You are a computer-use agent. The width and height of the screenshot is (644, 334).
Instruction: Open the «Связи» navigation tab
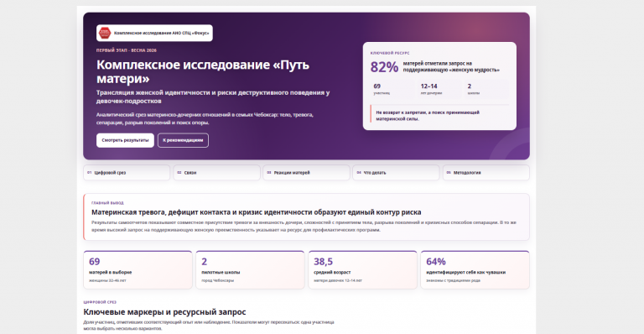pyautogui.click(x=216, y=173)
